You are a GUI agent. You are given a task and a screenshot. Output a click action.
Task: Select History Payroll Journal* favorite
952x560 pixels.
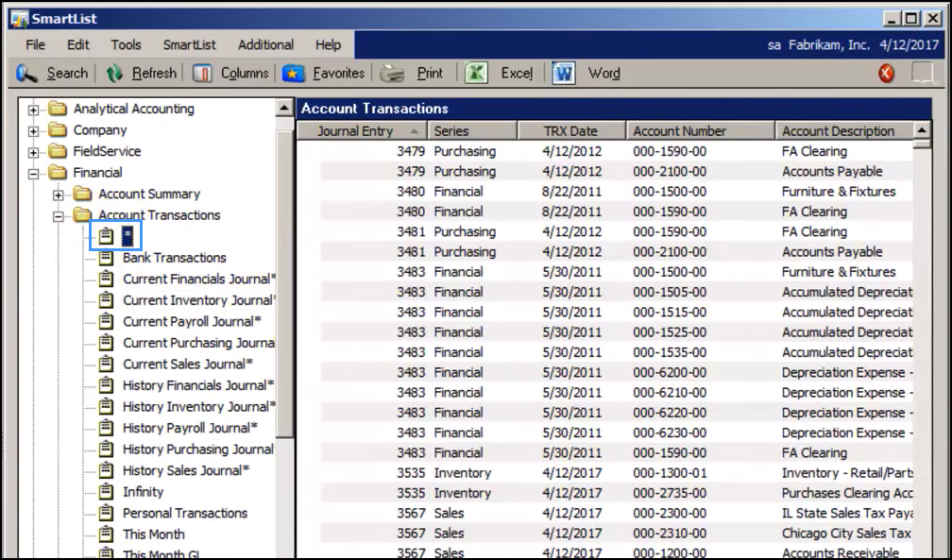point(190,428)
